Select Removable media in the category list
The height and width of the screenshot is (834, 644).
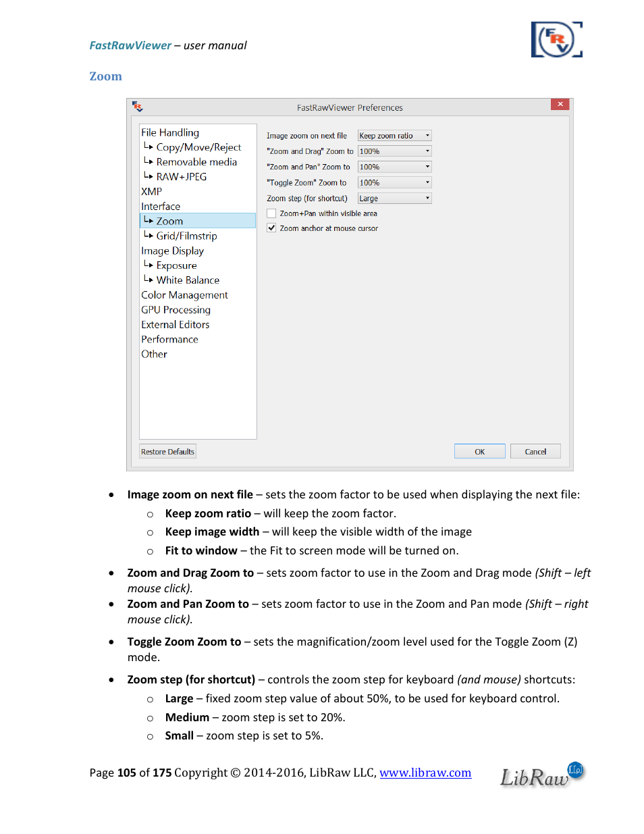click(x=196, y=162)
